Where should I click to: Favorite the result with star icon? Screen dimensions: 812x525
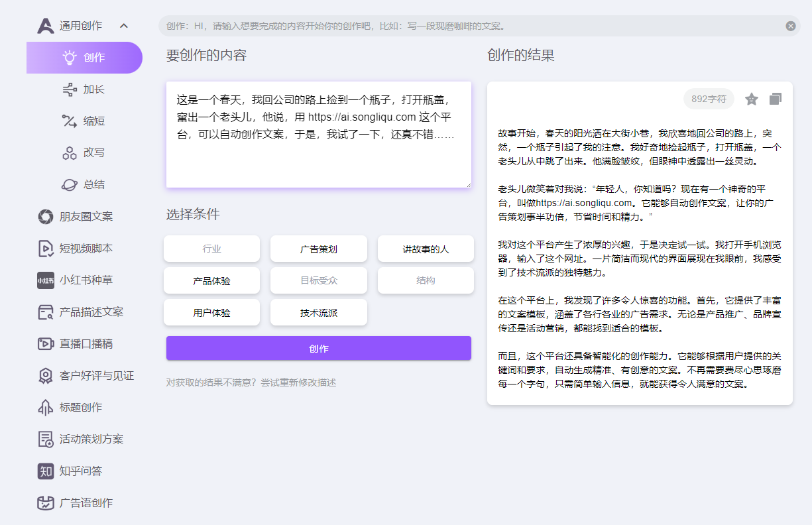point(752,99)
